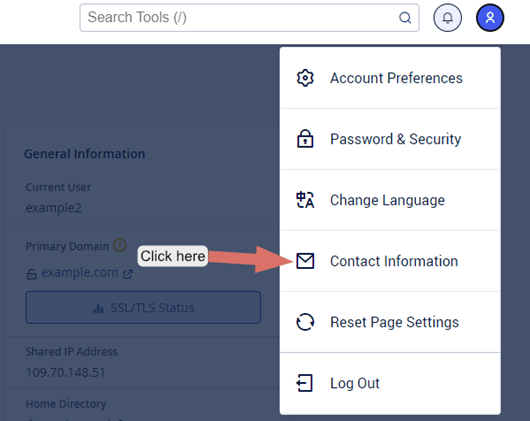Open Password & Security menu entry
The image size is (530, 421).
point(390,139)
